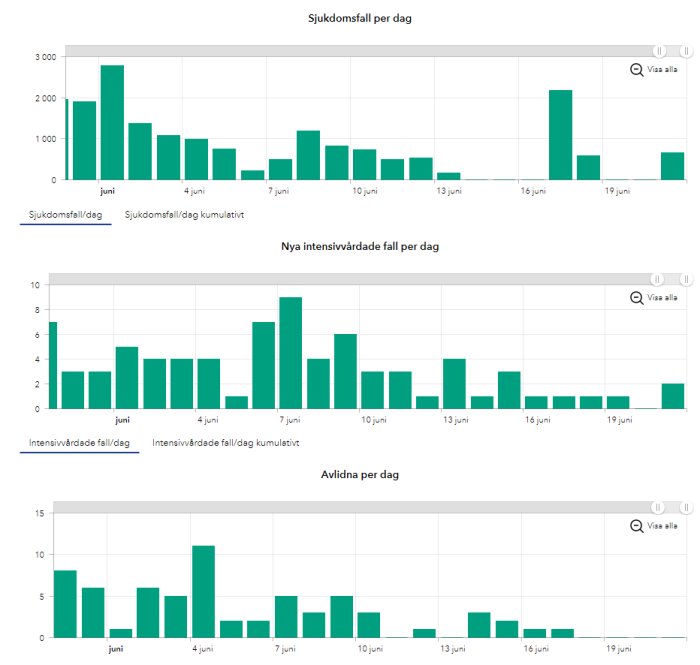Image resolution: width=700 pixels, height=665 pixels.
Task: Click the gray scrollbar track above Sjukdomsfall chart
Action: point(359,51)
